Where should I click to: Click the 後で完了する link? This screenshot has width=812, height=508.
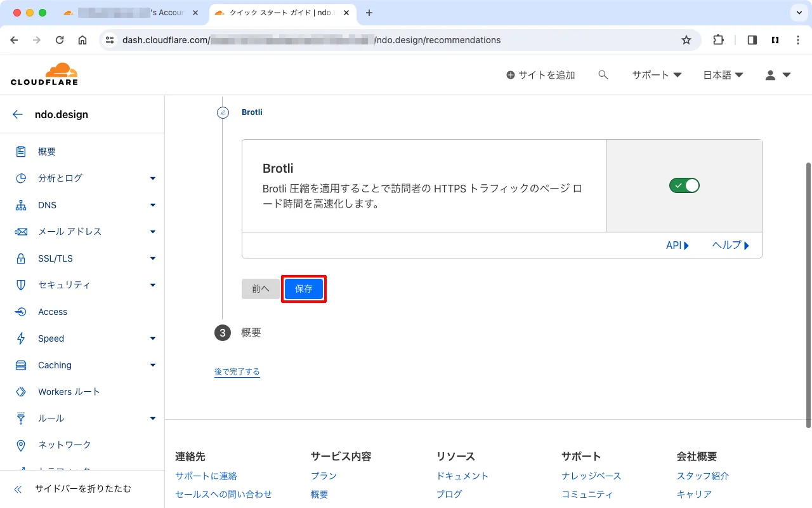pyautogui.click(x=237, y=372)
